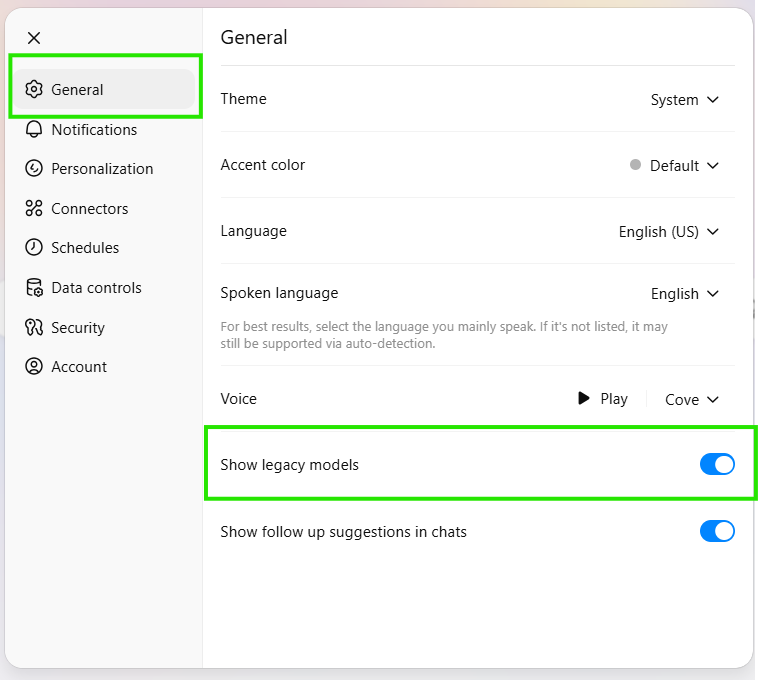This screenshot has width=758, height=680.
Task: Turn off follow up suggestions toggle
Action: pos(717,531)
